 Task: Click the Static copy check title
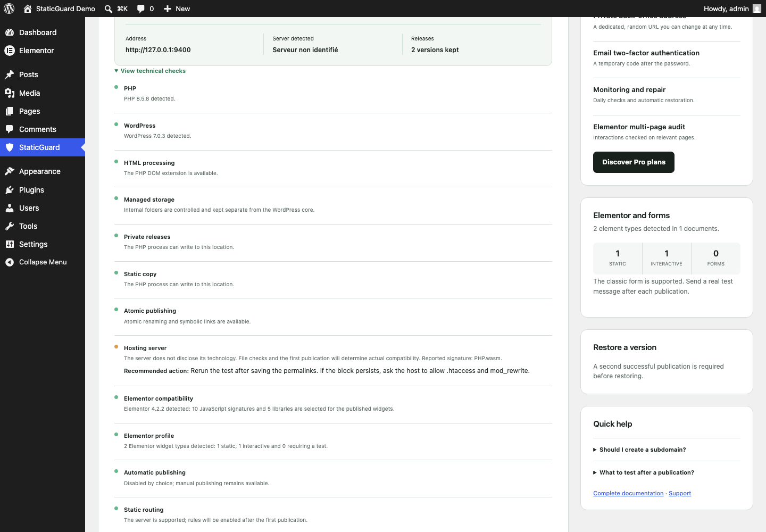140,274
